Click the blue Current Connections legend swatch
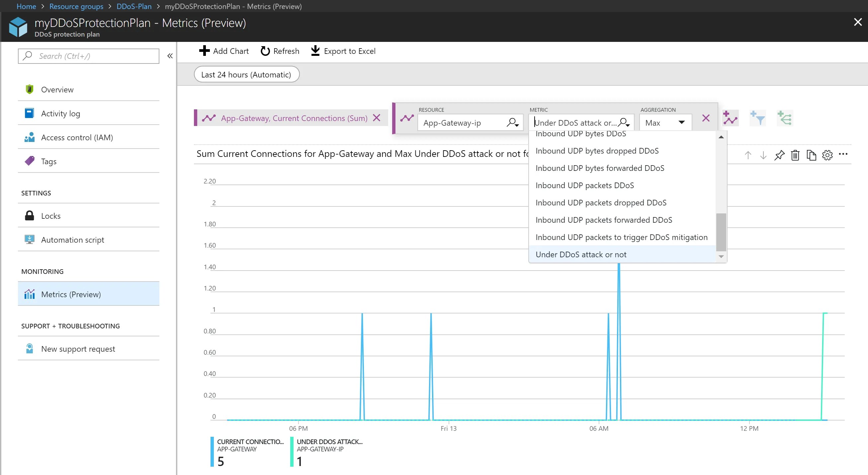 (212, 451)
